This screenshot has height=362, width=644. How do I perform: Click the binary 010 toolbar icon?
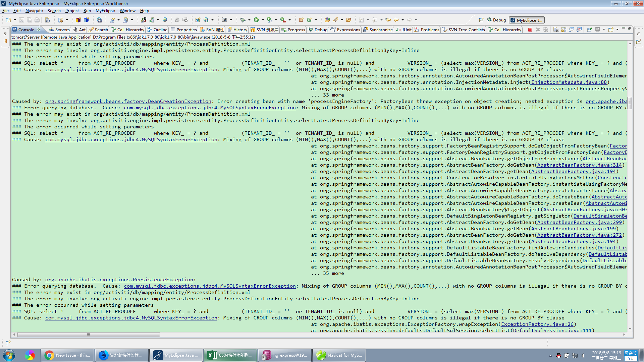tap(47, 20)
